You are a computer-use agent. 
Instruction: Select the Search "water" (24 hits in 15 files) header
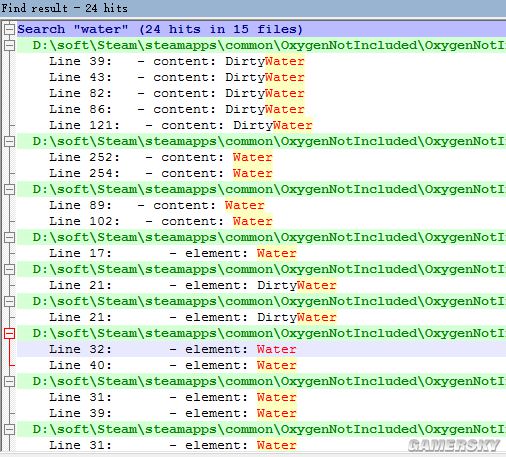(262, 29)
